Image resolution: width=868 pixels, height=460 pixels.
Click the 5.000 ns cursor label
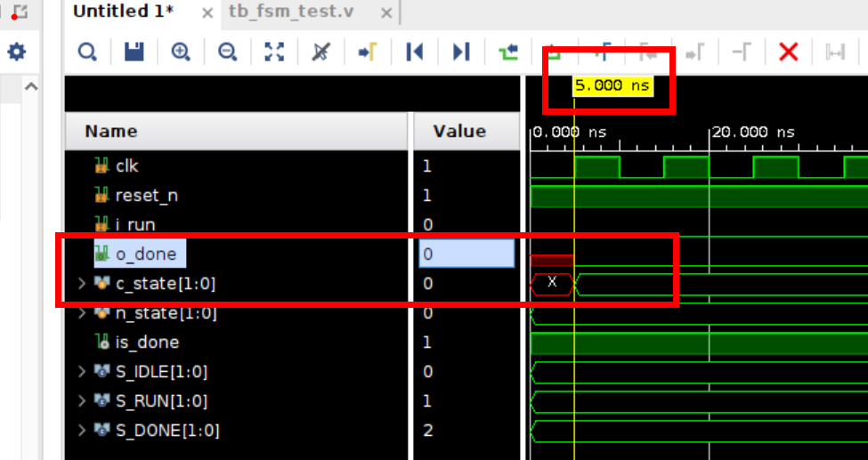point(612,85)
